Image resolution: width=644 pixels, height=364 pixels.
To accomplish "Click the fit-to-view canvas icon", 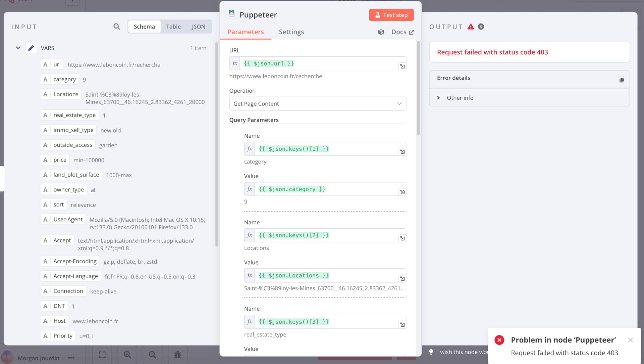I will click(x=102, y=355).
